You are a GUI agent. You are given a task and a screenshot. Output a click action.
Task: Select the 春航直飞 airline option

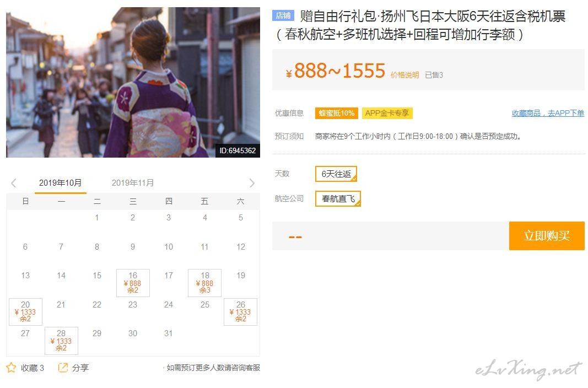(338, 199)
